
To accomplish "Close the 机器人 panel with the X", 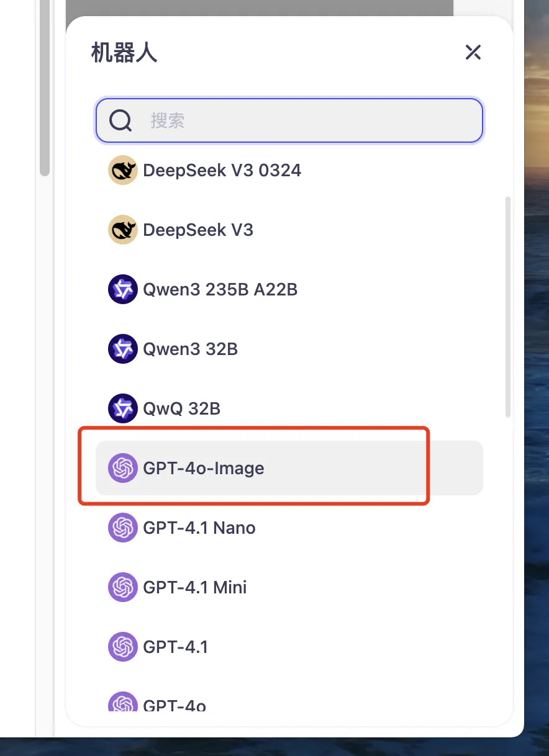I will 473,52.
